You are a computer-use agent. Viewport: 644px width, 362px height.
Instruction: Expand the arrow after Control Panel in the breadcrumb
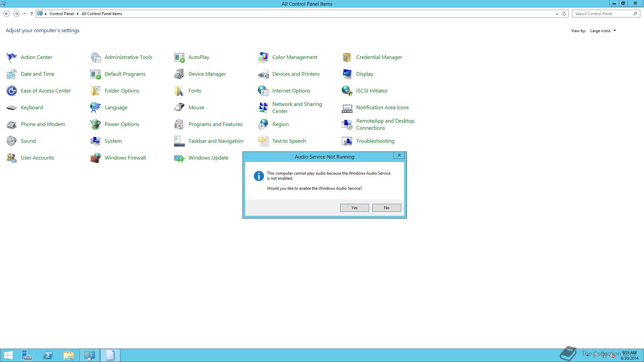tap(77, 14)
